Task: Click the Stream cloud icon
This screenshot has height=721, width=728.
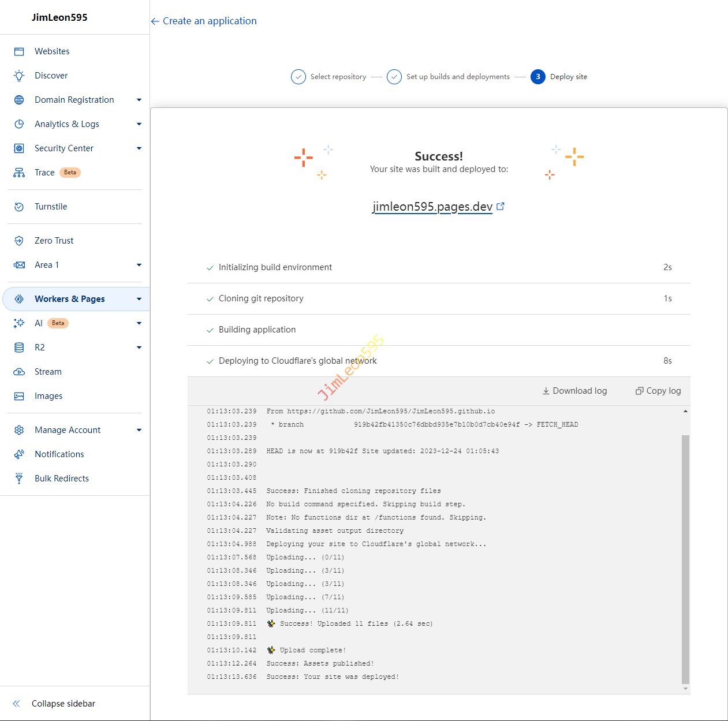Action: click(x=19, y=372)
